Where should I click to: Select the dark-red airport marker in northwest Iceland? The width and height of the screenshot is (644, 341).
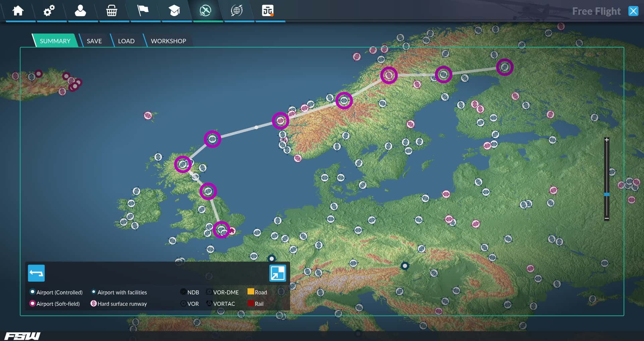coord(39,73)
